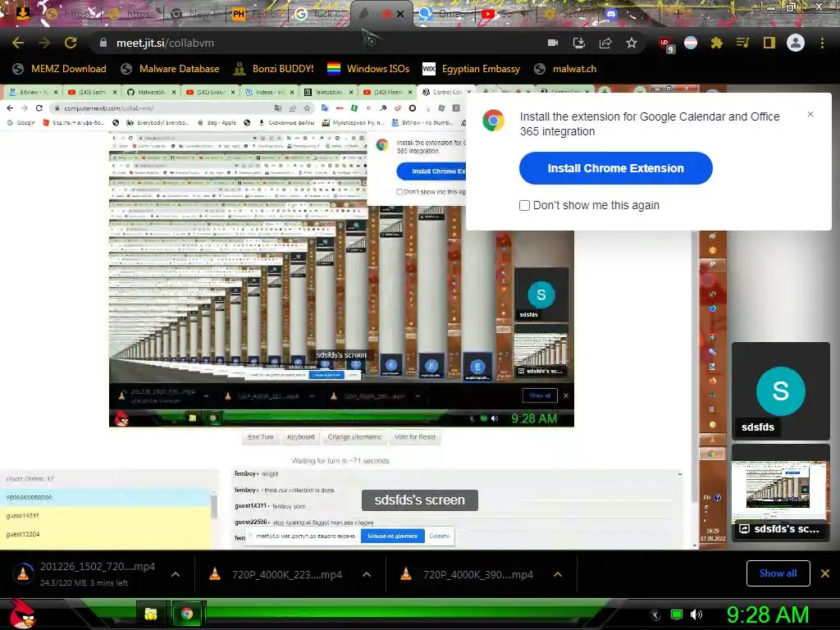Open the Bonzi BUDDY! bookmark

click(274, 69)
